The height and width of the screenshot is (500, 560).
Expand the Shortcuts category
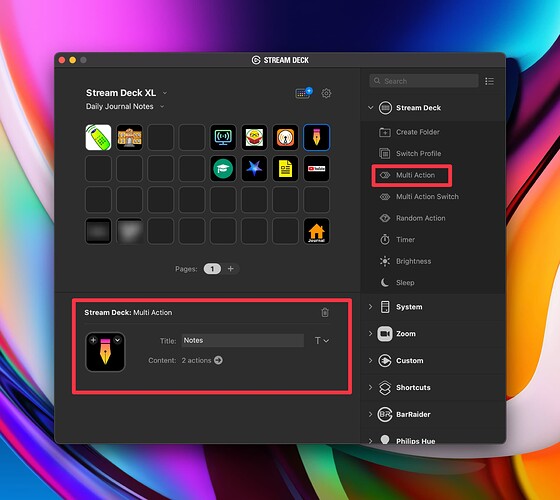pos(370,388)
